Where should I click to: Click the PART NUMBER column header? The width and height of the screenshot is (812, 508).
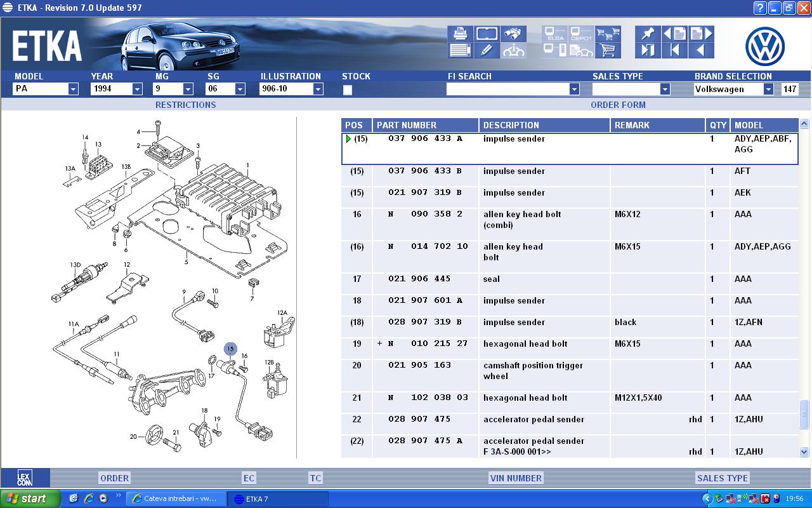(426, 125)
